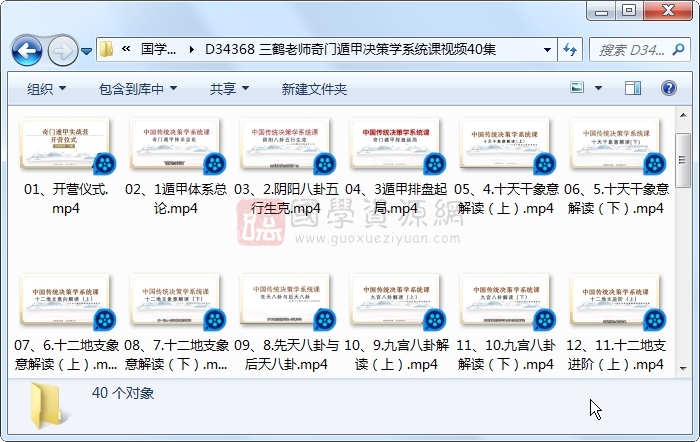
Task: Select thumbnail of 10、9.九宫八卦解读(上).mp4
Action: [x=395, y=299]
